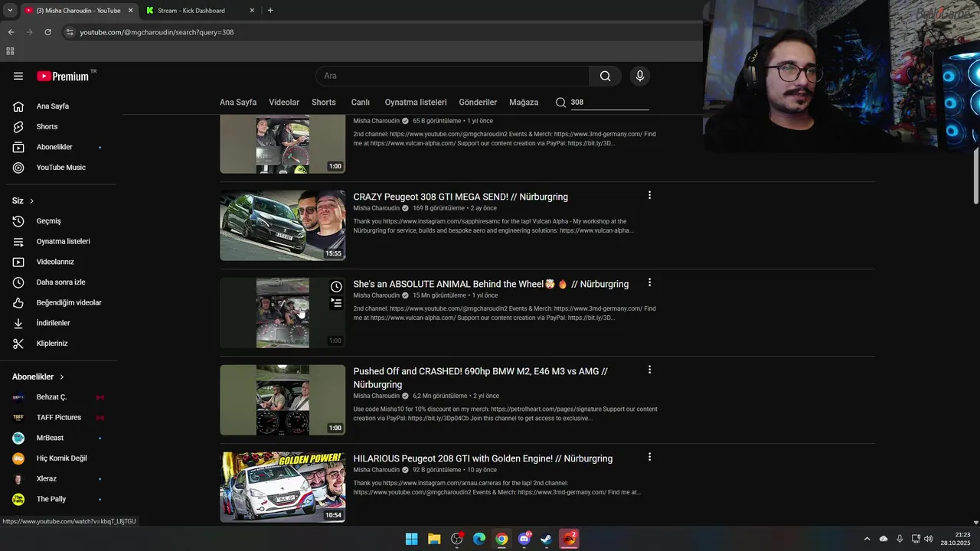Open Shorts in the left sidebar
The width and height of the screenshot is (980, 551).
click(47, 126)
